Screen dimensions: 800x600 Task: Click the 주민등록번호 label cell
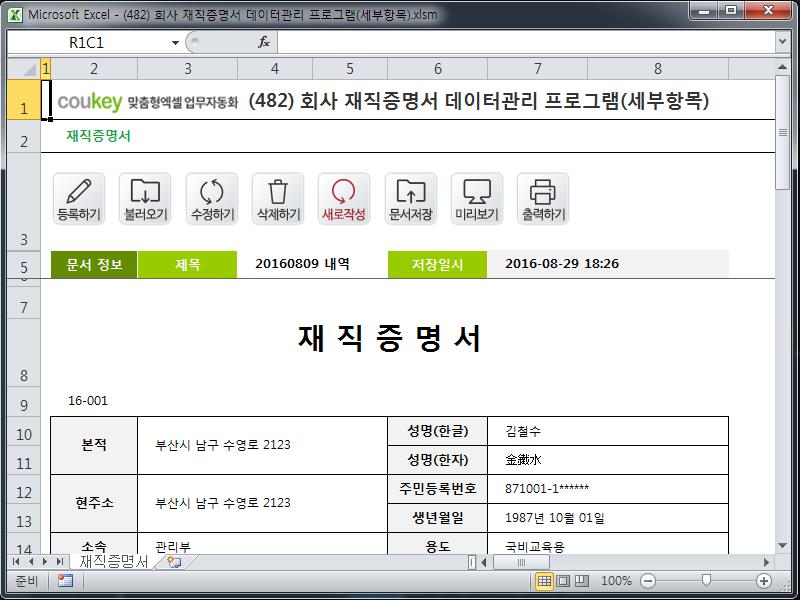coord(437,489)
